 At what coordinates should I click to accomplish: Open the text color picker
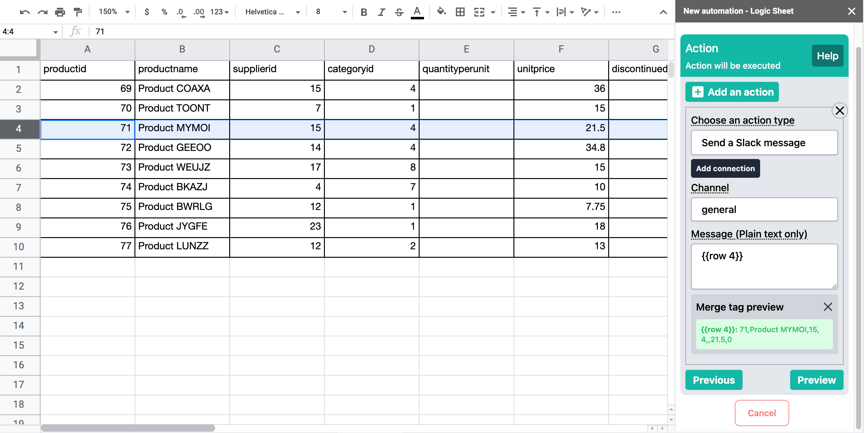click(417, 12)
